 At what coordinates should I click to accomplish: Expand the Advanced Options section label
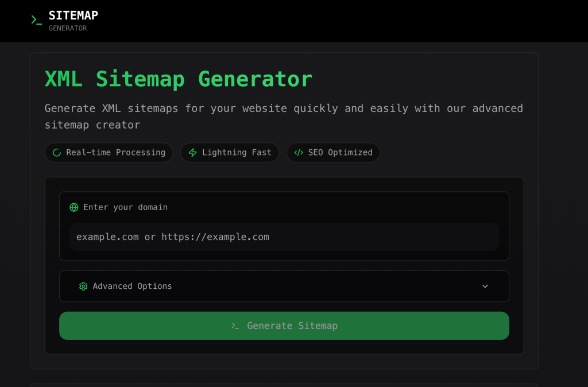132,286
